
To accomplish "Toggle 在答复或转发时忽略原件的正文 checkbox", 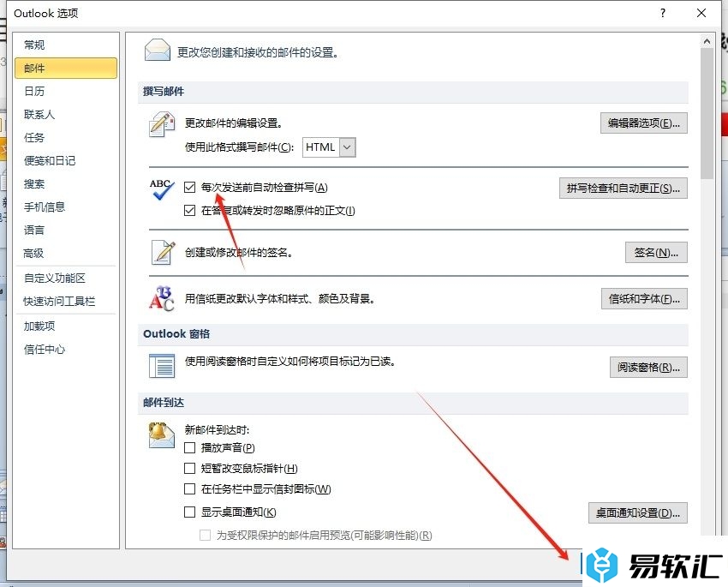I will 189,210.
